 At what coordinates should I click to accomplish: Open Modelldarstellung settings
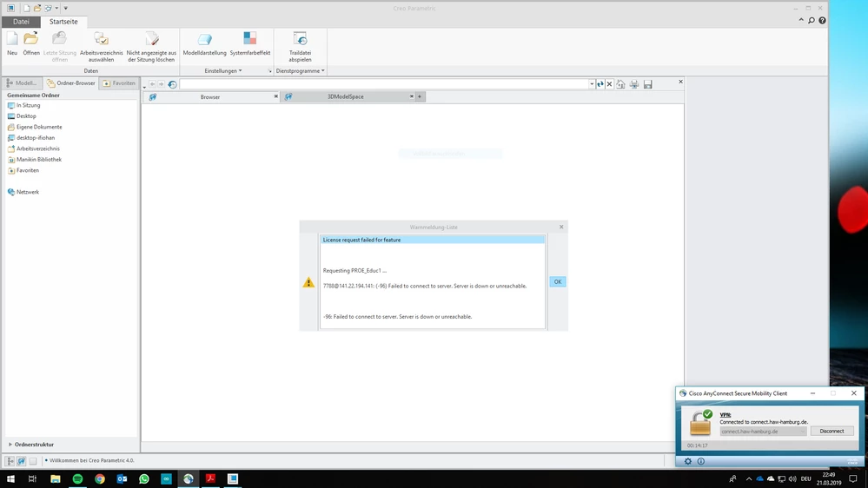[x=204, y=43]
